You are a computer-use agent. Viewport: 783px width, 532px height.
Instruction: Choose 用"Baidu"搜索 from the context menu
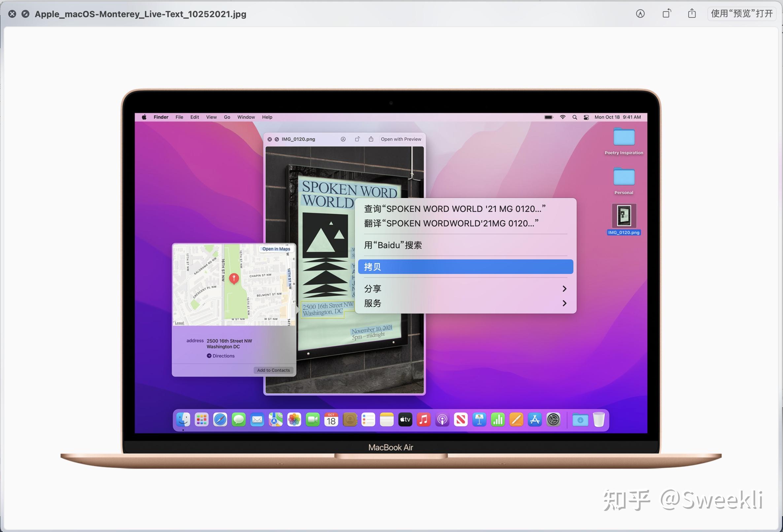point(392,245)
